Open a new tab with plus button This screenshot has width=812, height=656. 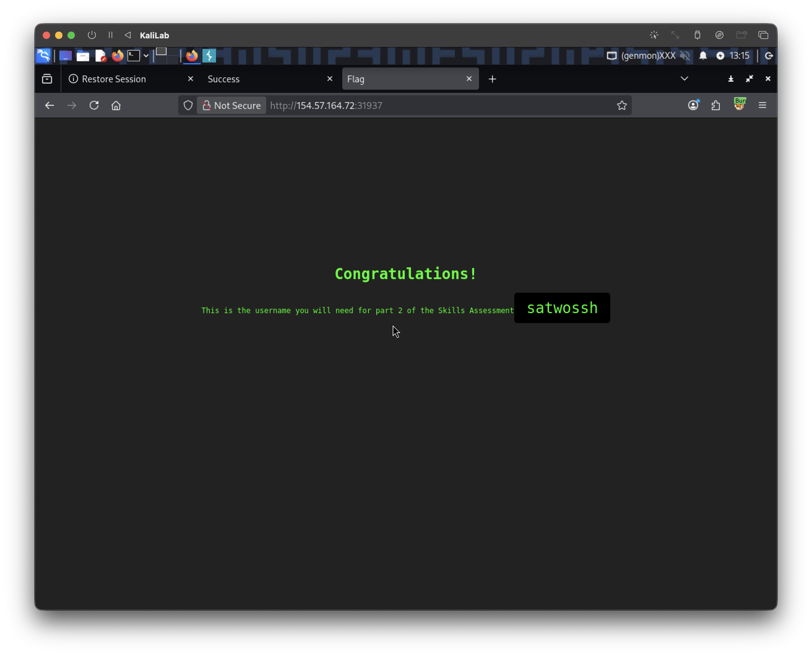point(492,79)
